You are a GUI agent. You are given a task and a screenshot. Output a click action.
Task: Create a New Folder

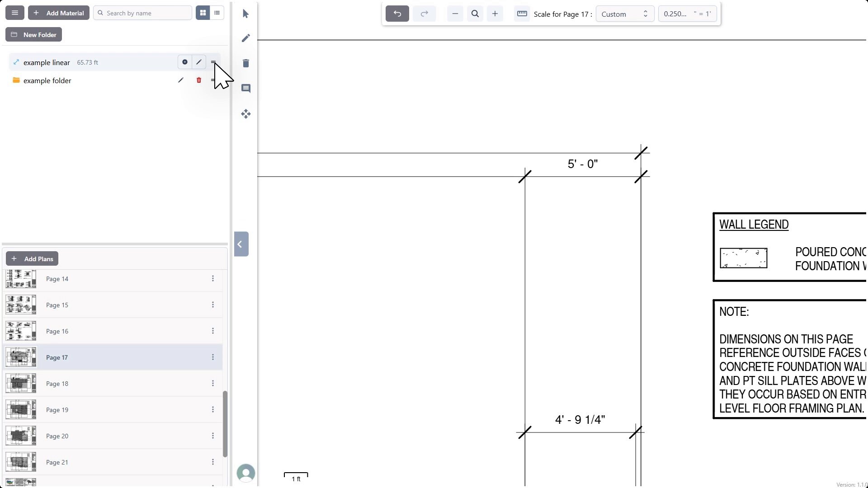34,35
